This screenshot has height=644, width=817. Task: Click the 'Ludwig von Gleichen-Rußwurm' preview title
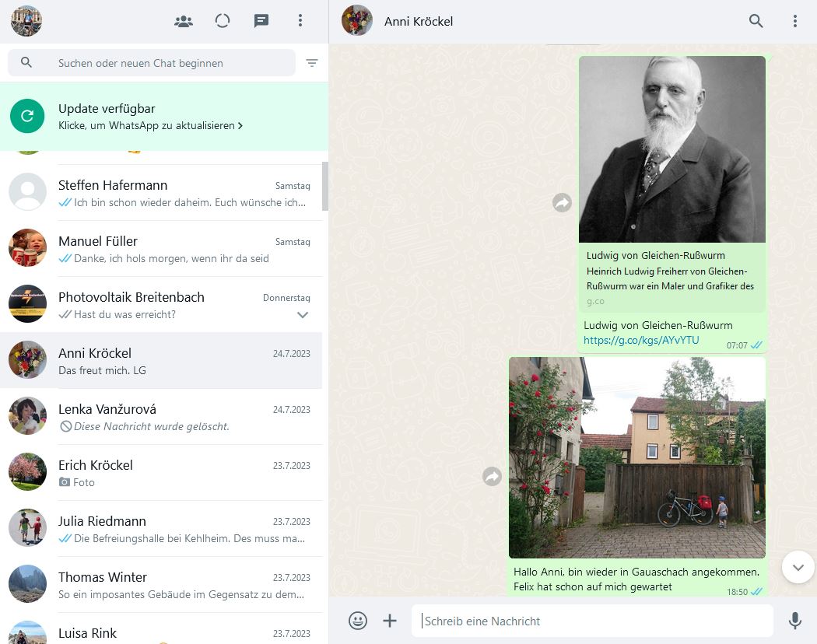tap(655, 256)
